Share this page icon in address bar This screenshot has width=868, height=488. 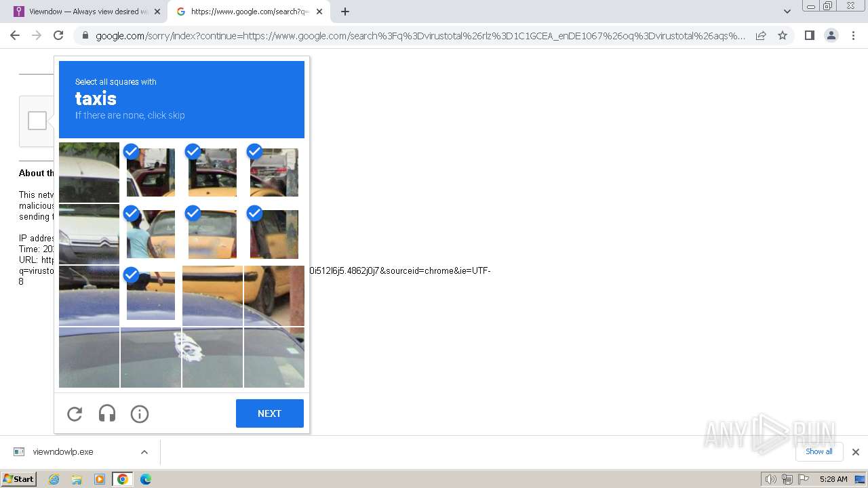coord(761,35)
